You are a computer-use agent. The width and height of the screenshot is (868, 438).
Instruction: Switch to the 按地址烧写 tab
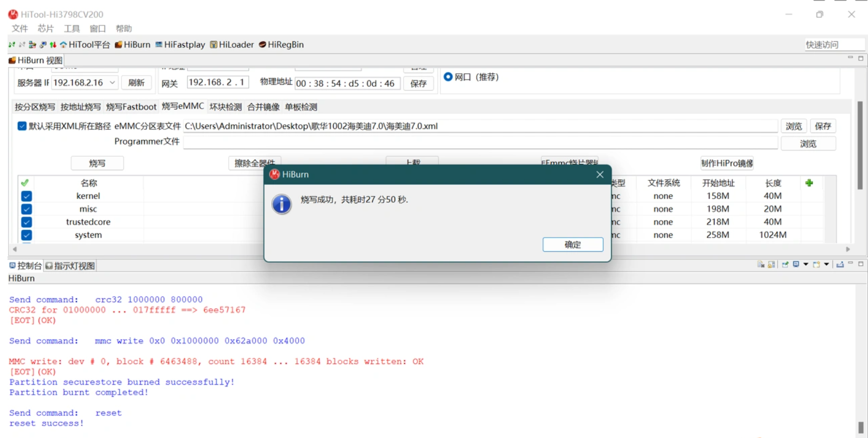81,107
